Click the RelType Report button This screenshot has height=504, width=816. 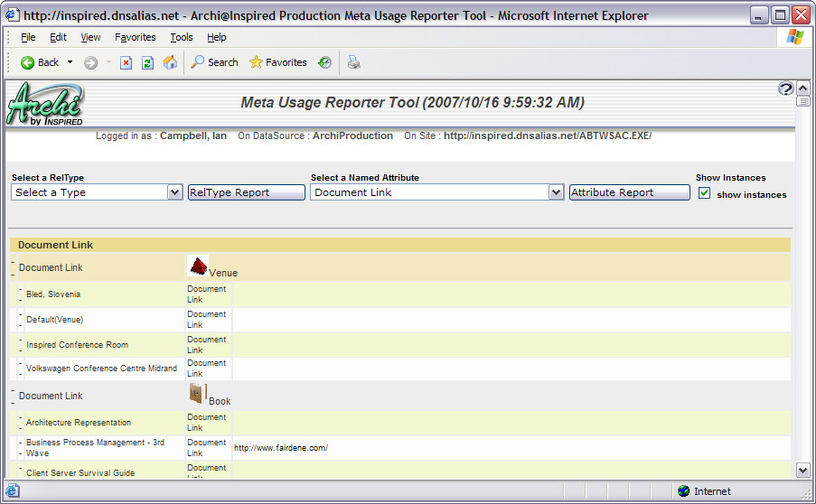coord(246,192)
